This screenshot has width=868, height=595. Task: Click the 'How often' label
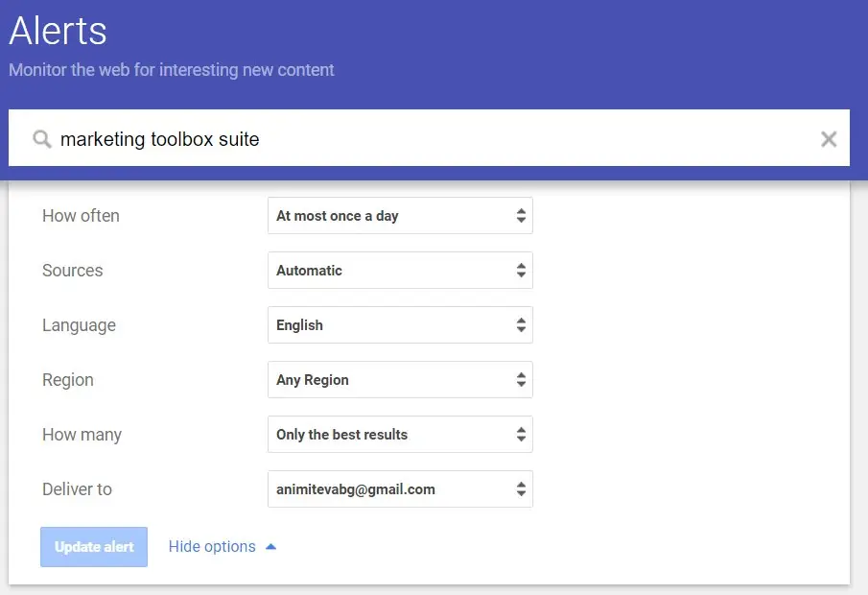point(81,216)
